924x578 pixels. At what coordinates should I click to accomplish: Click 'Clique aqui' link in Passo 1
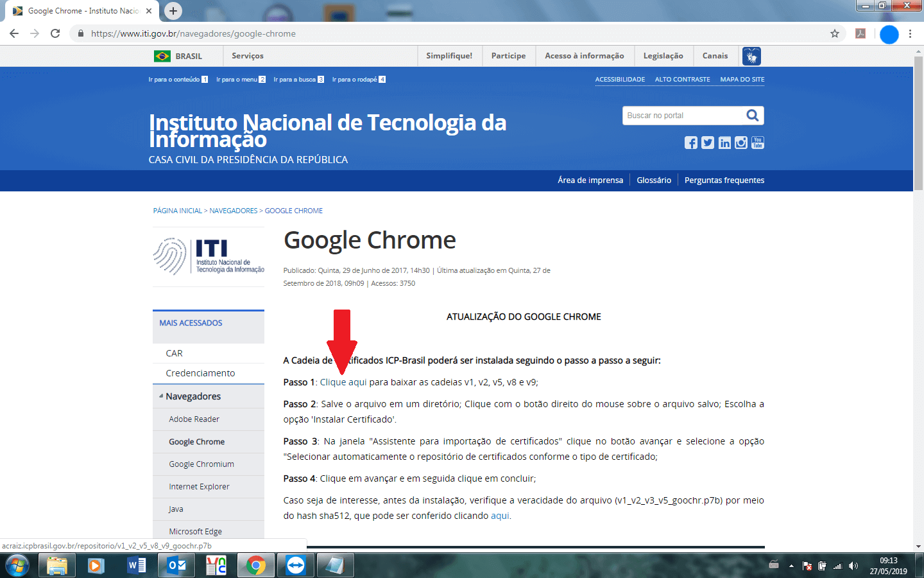(x=343, y=382)
